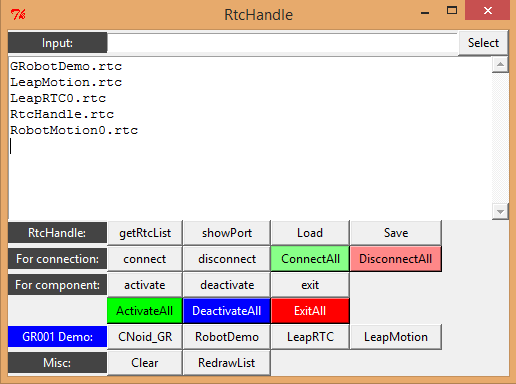Select RtcHandle.rtc in the list
Image resolution: width=516 pixels, height=384 pixels.
[62, 114]
